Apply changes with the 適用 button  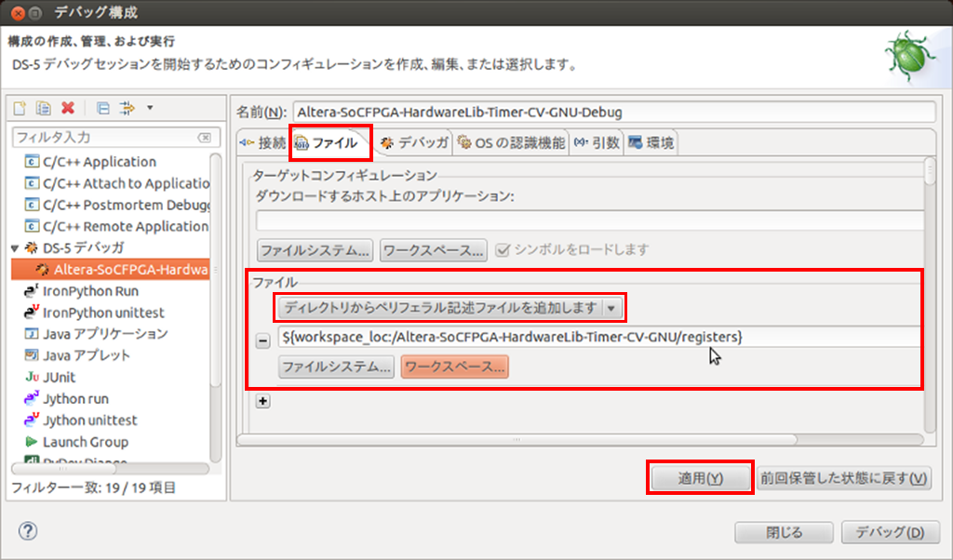[x=700, y=477]
